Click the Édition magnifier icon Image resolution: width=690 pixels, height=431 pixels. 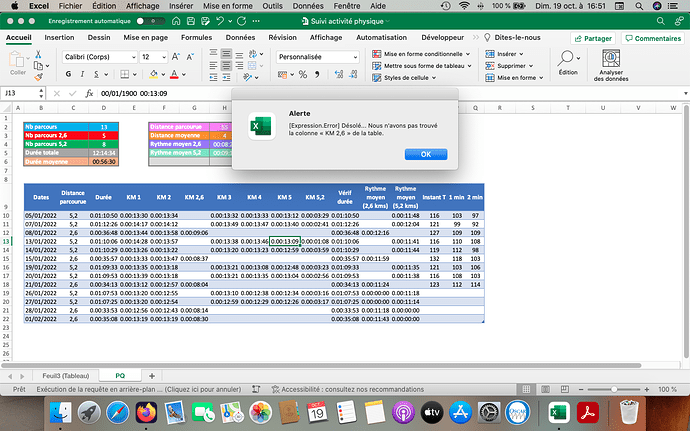(x=567, y=58)
